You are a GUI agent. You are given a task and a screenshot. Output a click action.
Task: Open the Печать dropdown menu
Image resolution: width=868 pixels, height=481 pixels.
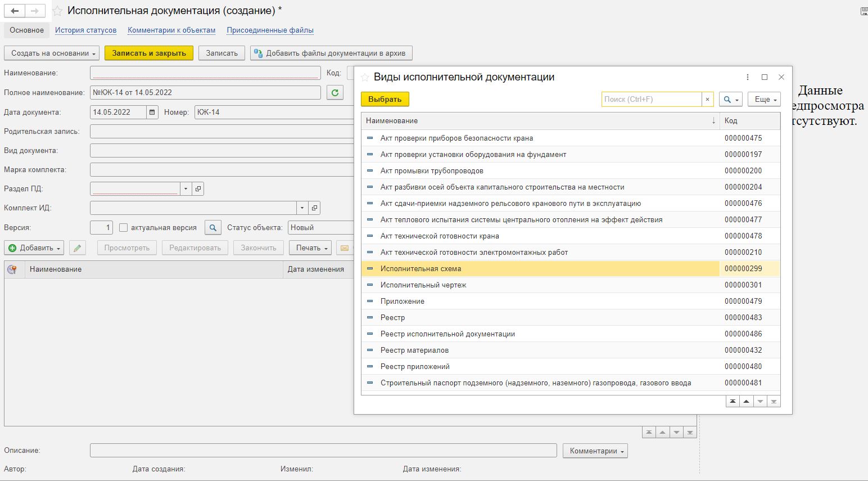[x=311, y=248]
